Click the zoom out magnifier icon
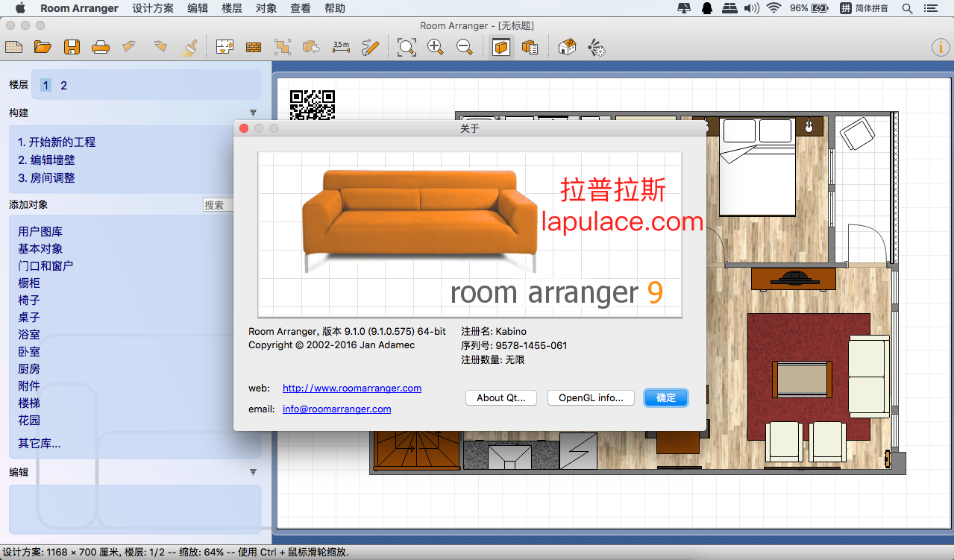This screenshot has height=560, width=954. [x=464, y=48]
